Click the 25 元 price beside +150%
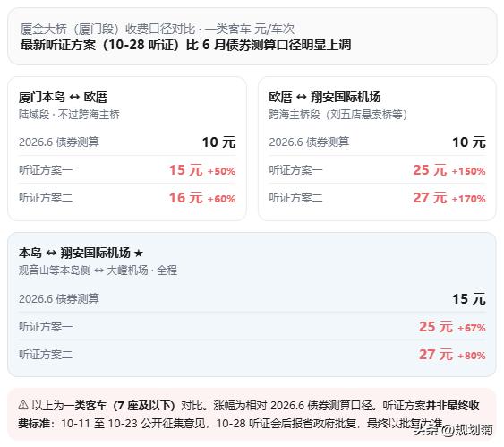Viewport: 504px width, 447px height. (430, 170)
